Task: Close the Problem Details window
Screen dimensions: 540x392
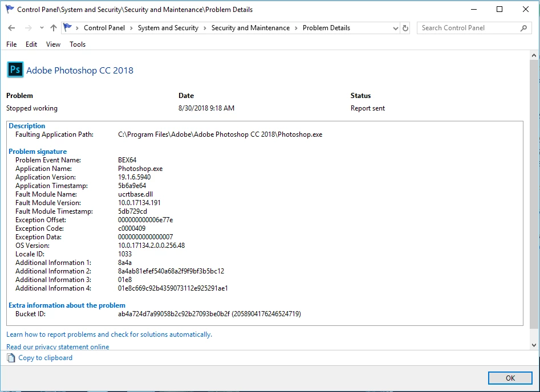Action: 526,9
